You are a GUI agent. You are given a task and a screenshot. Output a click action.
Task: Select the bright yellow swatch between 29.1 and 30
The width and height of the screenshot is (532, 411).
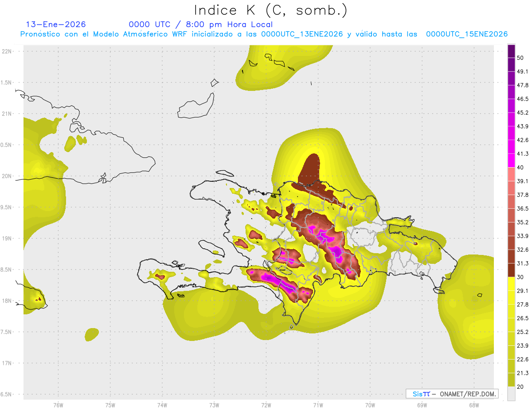[511, 284]
